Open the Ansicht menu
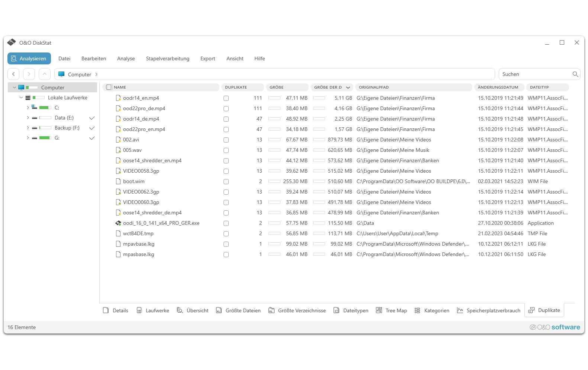Image resolution: width=588 pixels, height=370 pixels. (235, 58)
